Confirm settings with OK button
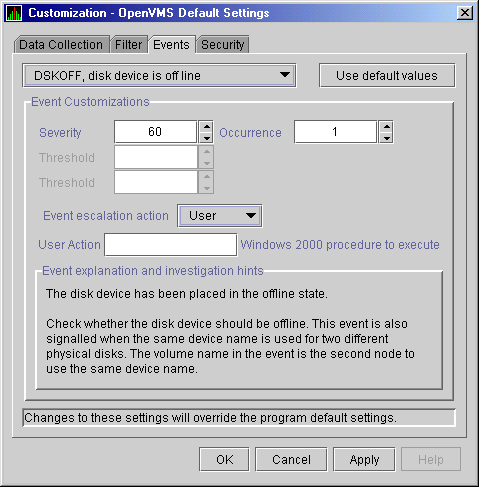The image size is (479, 487). [224, 460]
